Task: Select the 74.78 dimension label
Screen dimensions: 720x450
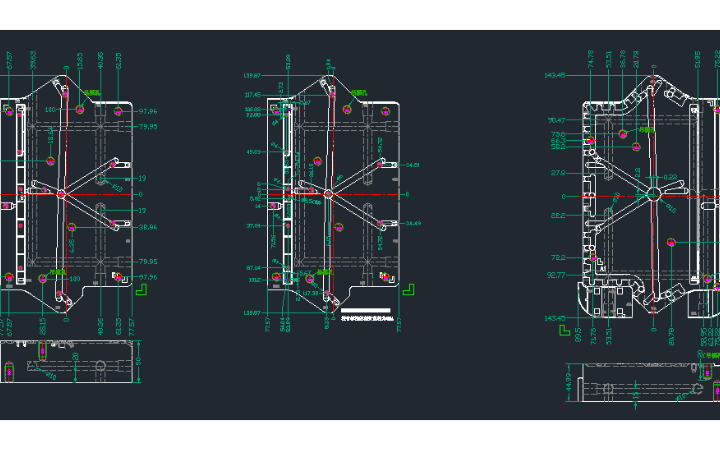Action: (591, 59)
